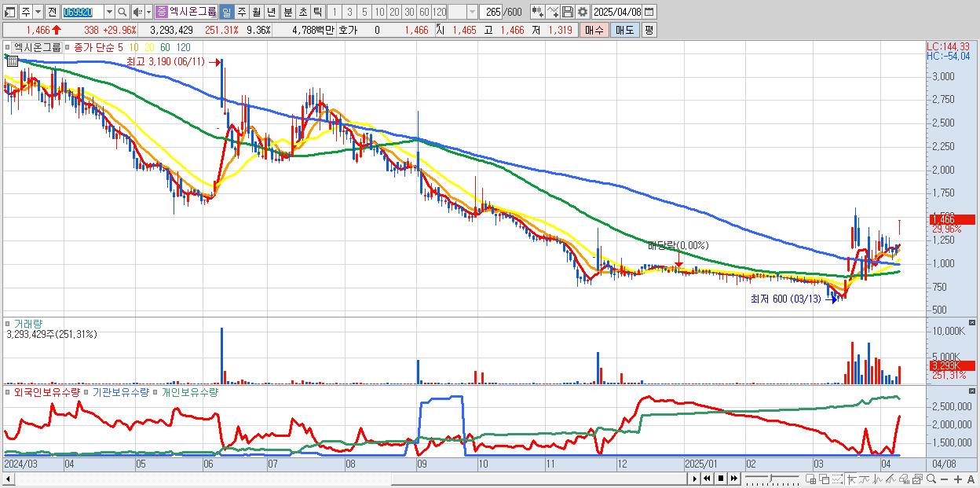Open the calendar date picker icon
This screenshot has width=980, height=488.
click(x=649, y=12)
